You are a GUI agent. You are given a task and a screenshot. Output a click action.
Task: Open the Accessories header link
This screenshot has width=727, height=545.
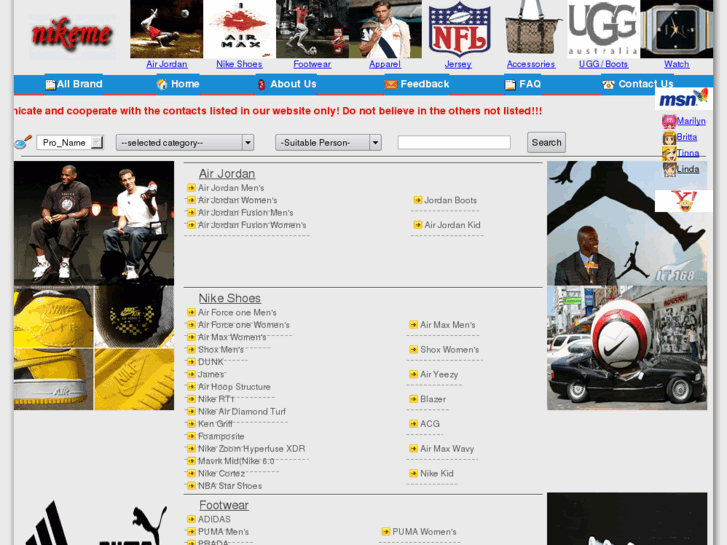click(531, 64)
